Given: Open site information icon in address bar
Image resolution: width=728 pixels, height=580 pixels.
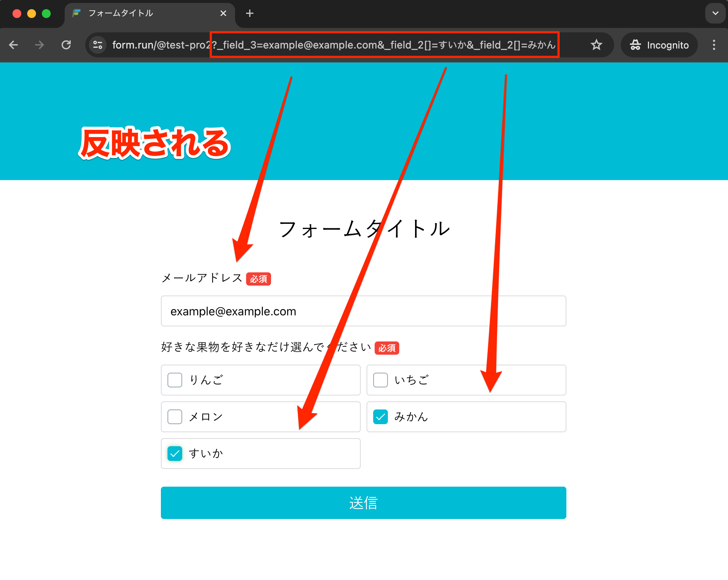Looking at the screenshot, I should [x=98, y=45].
